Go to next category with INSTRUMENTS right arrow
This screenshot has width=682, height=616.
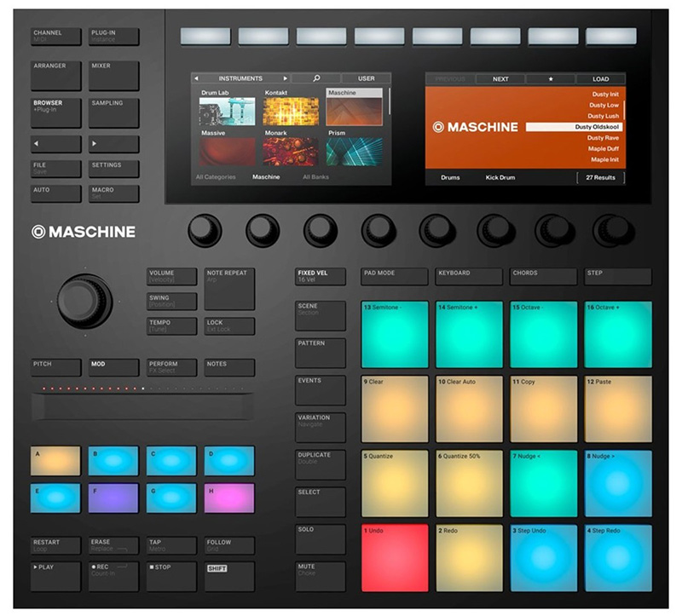point(286,78)
